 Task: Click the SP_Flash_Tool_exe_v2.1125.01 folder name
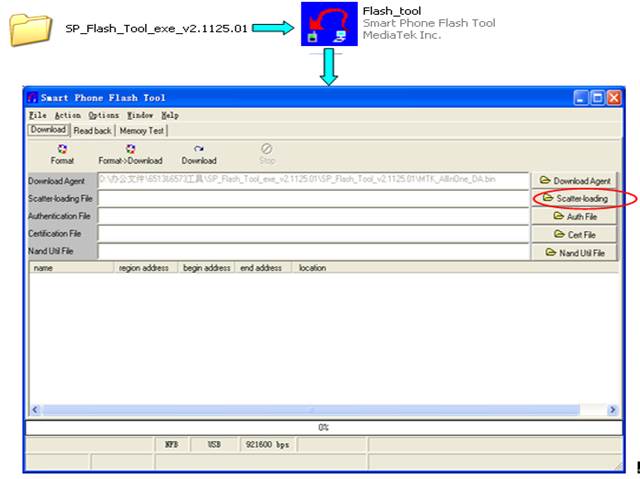pos(156,29)
